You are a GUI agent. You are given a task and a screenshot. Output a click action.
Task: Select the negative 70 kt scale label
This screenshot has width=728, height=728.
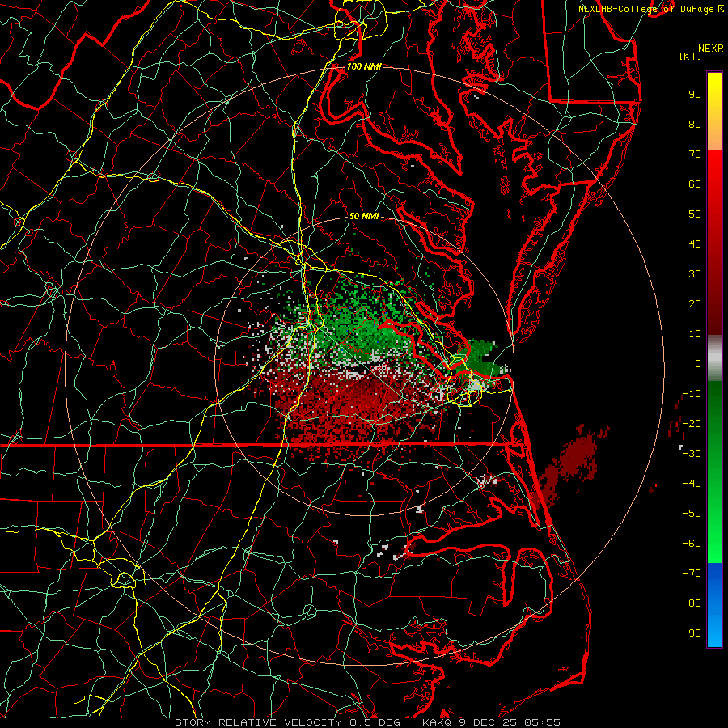692,573
